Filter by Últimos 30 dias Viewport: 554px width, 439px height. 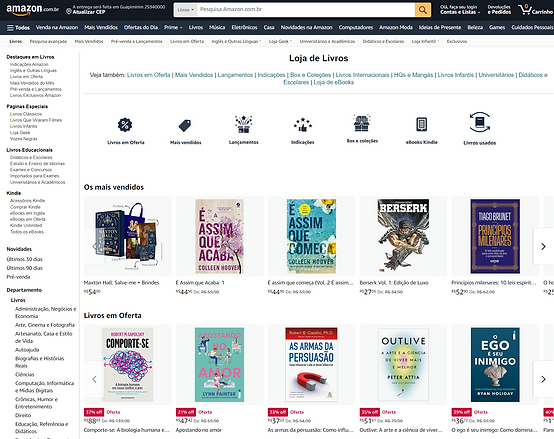(x=24, y=259)
